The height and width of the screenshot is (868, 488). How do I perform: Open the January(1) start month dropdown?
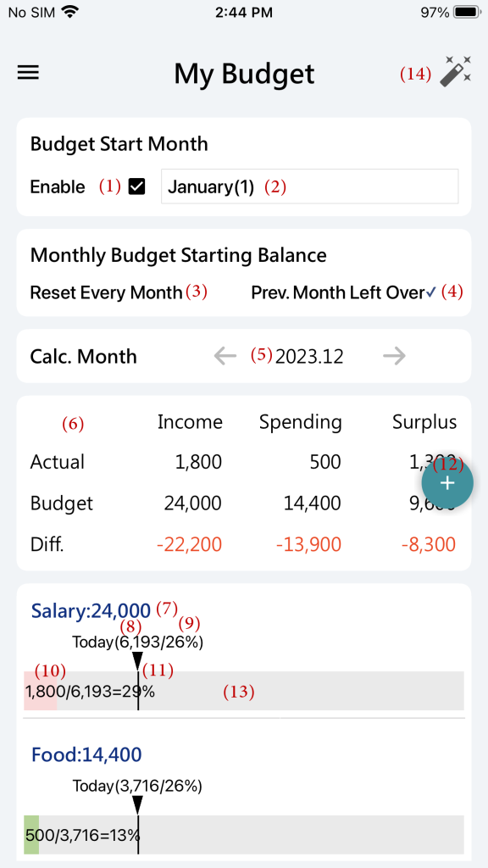(310, 186)
